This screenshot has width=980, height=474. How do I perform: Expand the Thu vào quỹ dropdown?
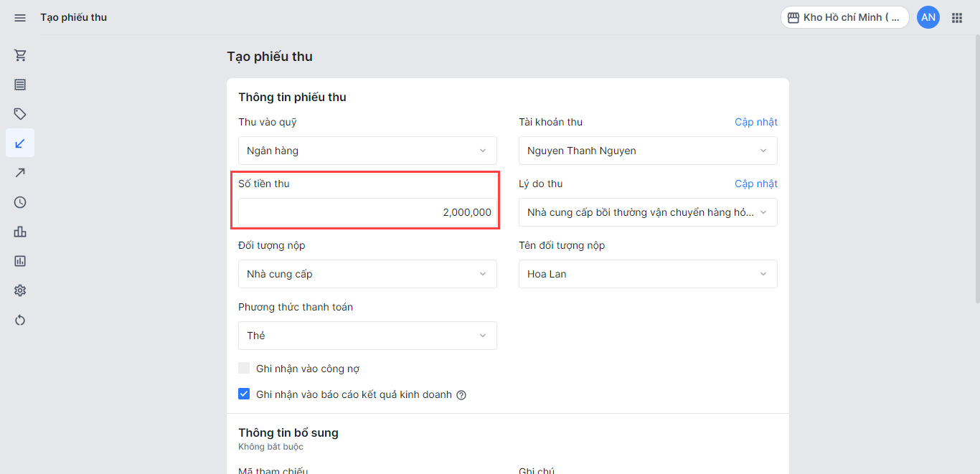pos(367,151)
